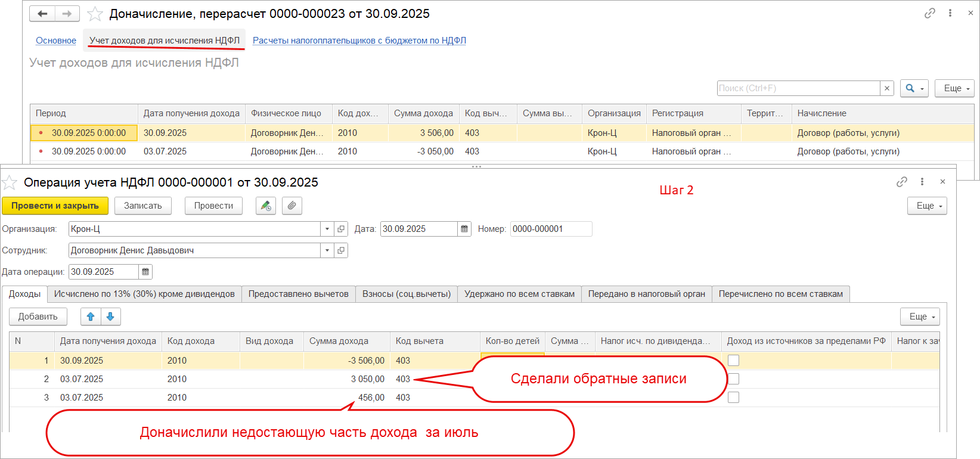The height and width of the screenshot is (459, 980).
Task: Move row down with blue arrow
Action: pos(110,317)
